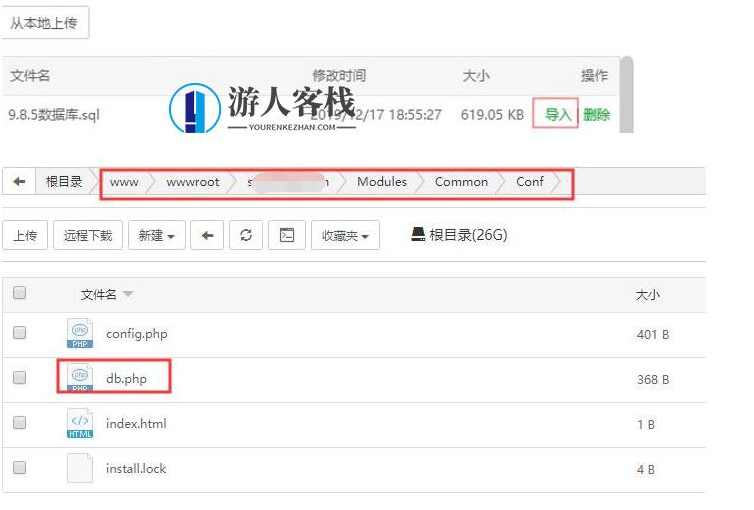Go to Modules in breadcrumb
This screenshot has width=754, height=510.
[x=382, y=182]
